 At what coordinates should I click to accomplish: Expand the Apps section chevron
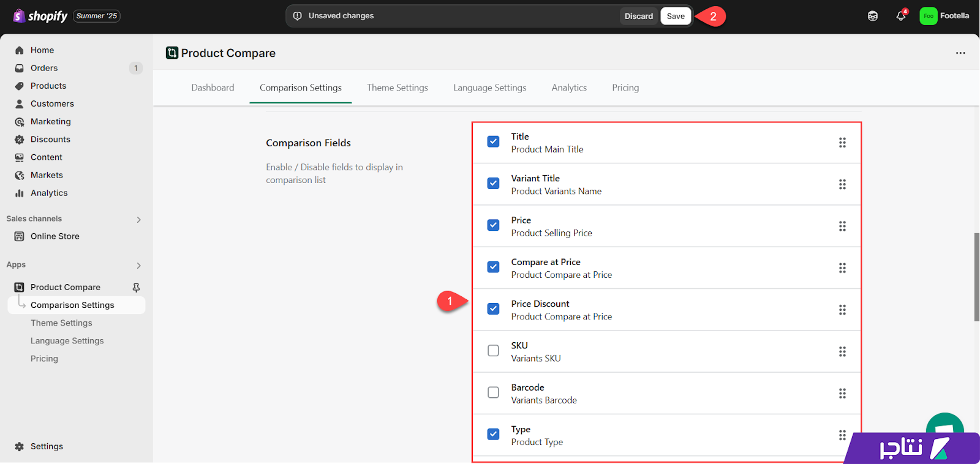point(139,266)
